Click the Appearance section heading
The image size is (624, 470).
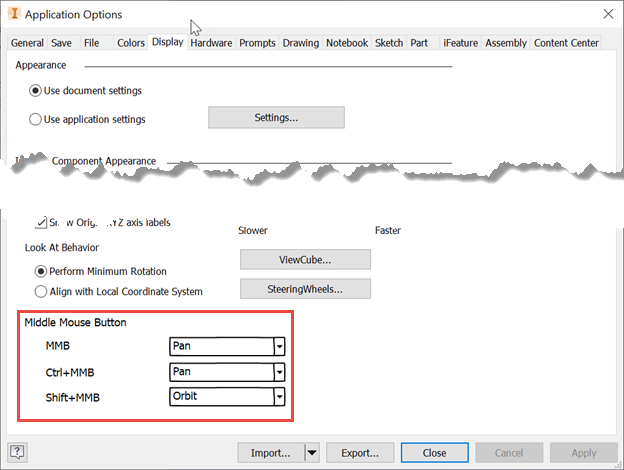tap(41, 65)
